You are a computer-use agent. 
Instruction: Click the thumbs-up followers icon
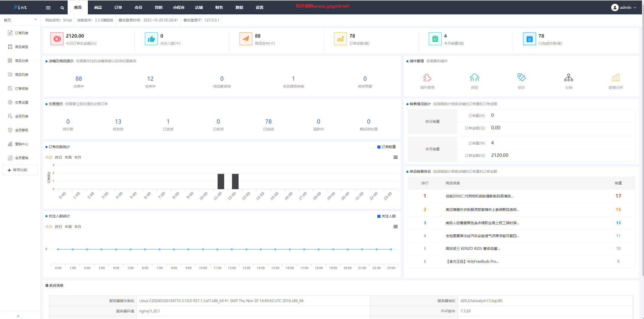click(x=151, y=39)
